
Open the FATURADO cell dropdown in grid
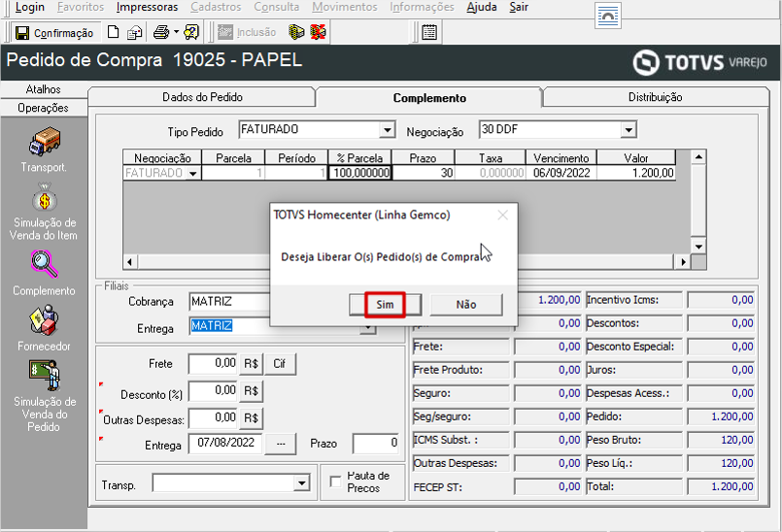(193, 174)
